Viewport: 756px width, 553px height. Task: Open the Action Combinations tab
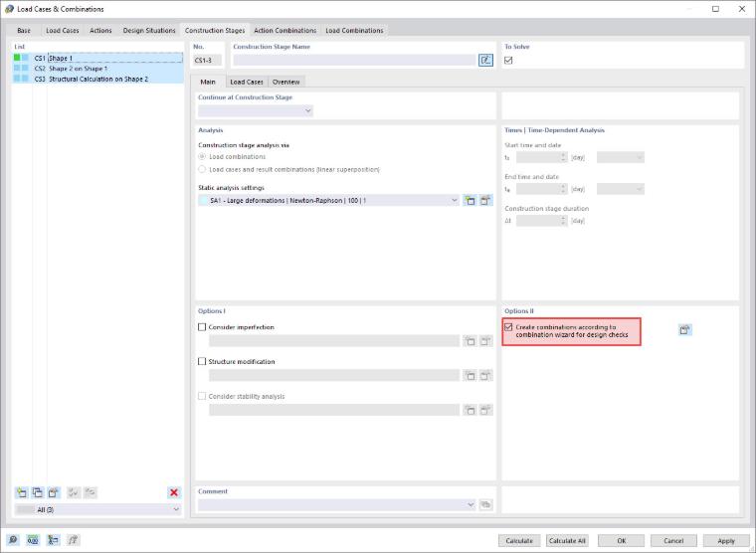(284, 31)
